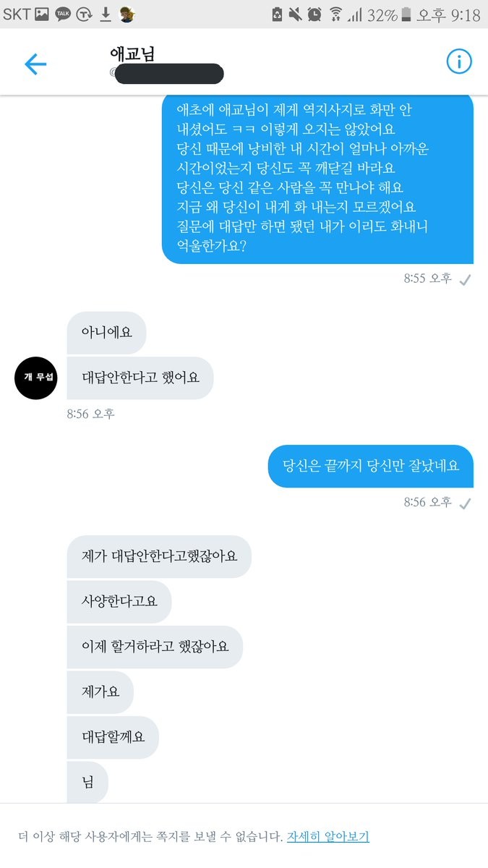
Task: Tap the download arrow status icon
Action: coord(105,14)
